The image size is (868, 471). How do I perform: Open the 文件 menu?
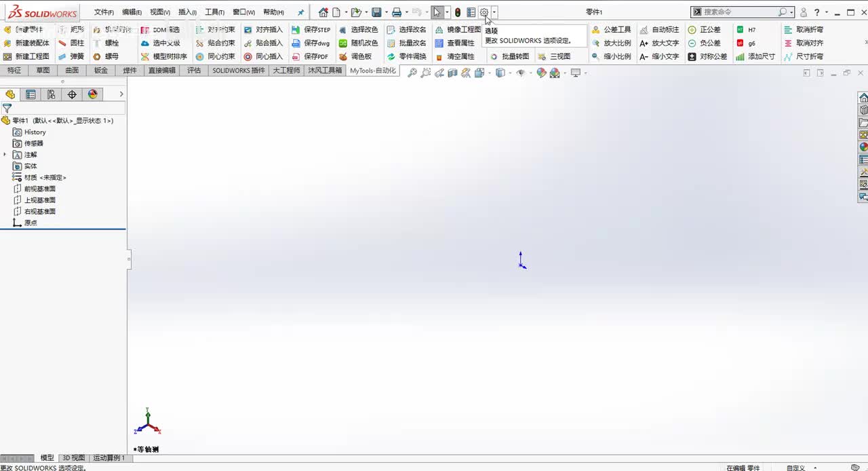[x=104, y=12]
